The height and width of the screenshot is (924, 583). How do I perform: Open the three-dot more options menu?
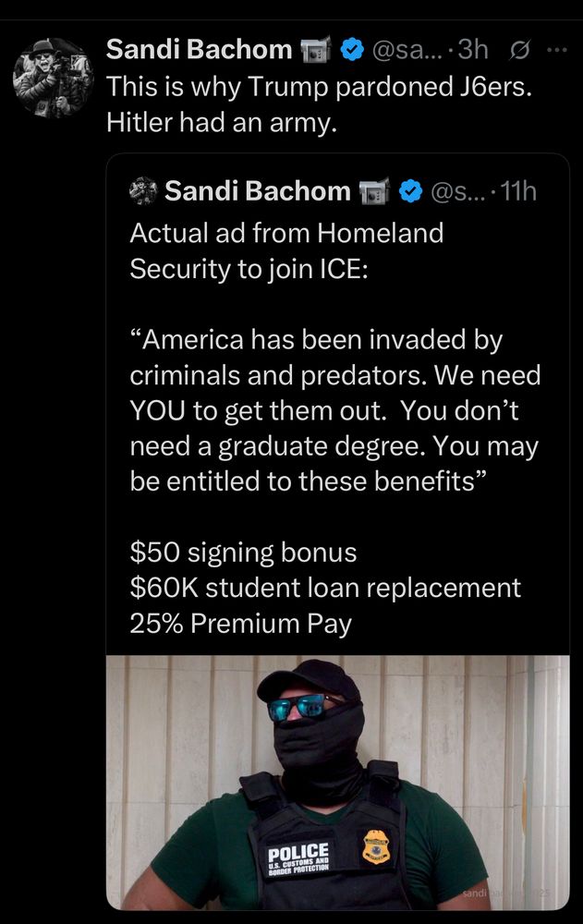557,50
